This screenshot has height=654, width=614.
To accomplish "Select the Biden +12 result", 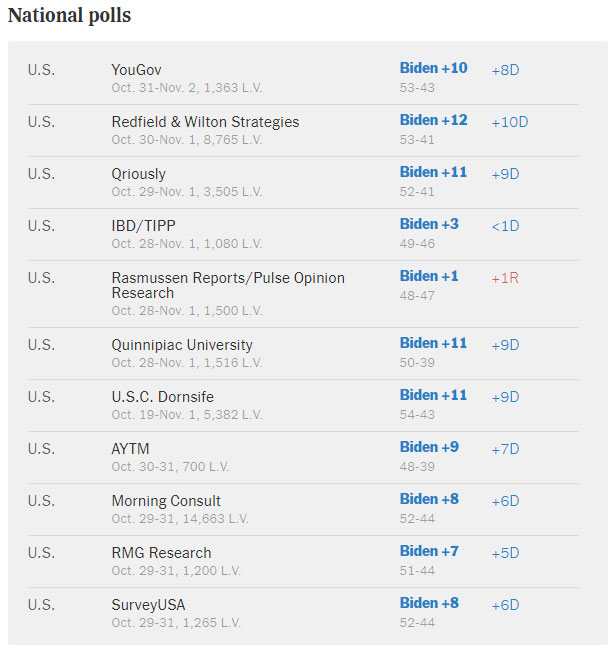I will tap(433, 120).
